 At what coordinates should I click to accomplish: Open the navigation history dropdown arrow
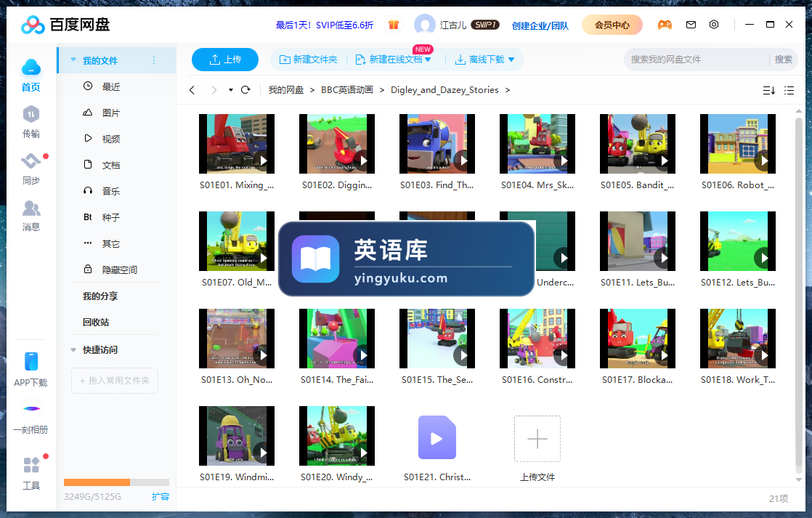230,90
